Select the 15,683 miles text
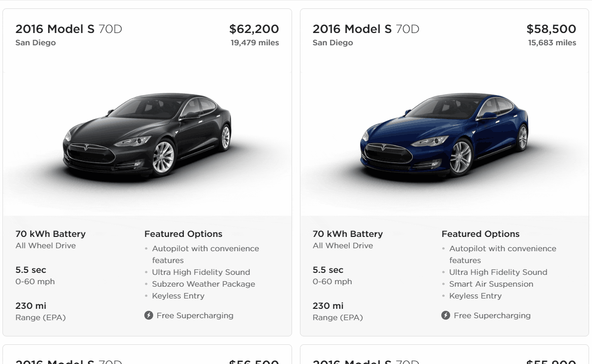 point(552,43)
